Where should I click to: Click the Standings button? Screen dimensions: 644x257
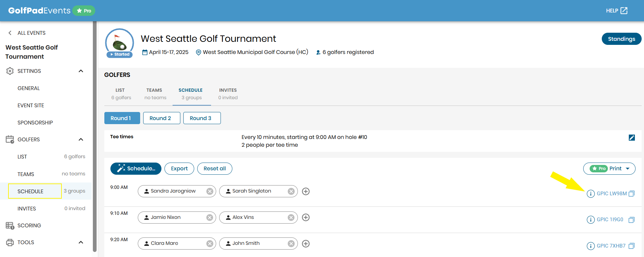[x=621, y=39]
